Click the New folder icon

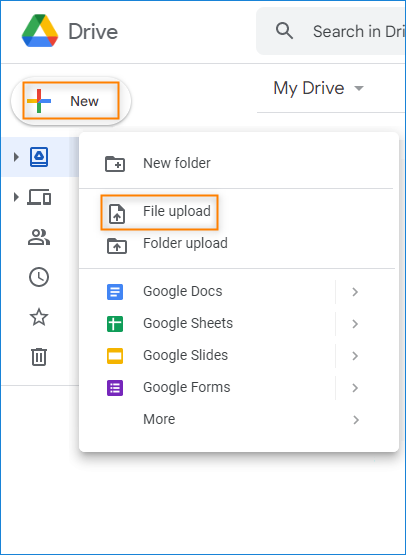(115, 164)
